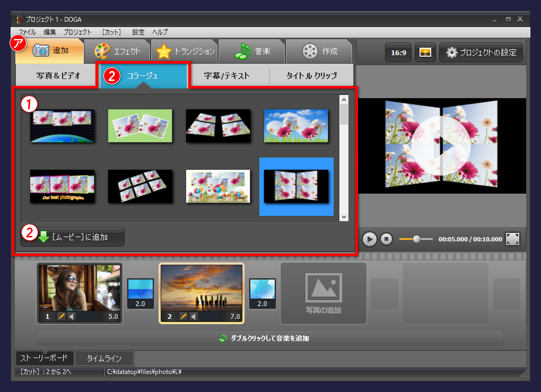Click the down arrow of the collage list scrollbar
This screenshot has width=541, height=392.
point(343,217)
